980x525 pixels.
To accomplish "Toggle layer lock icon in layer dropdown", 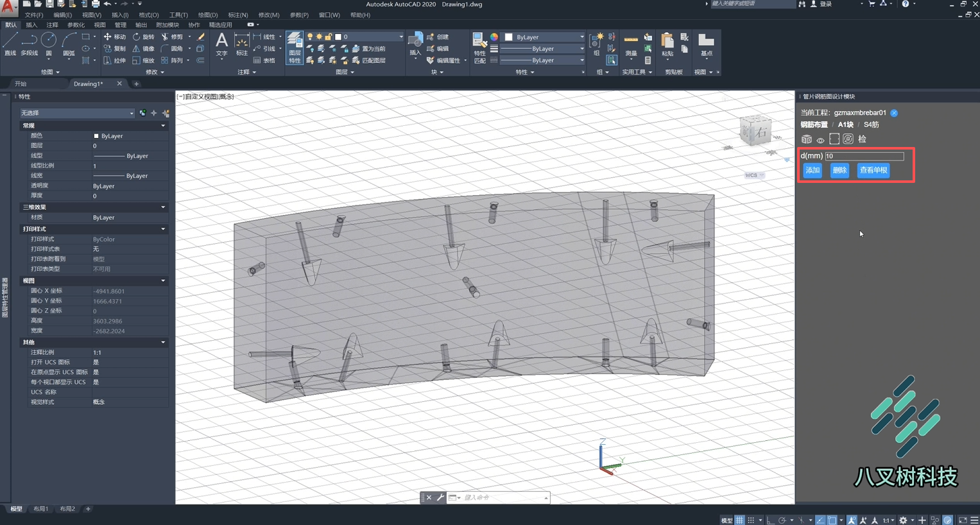I will tap(328, 37).
